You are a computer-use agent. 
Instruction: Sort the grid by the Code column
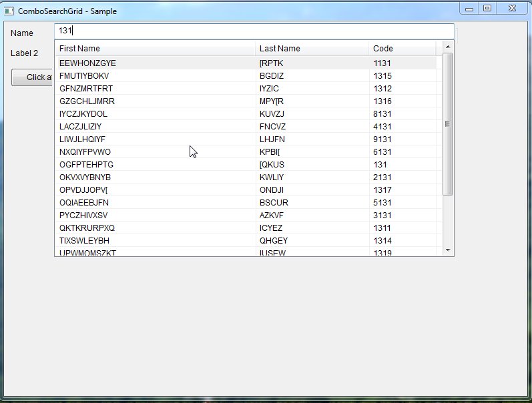click(x=402, y=49)
